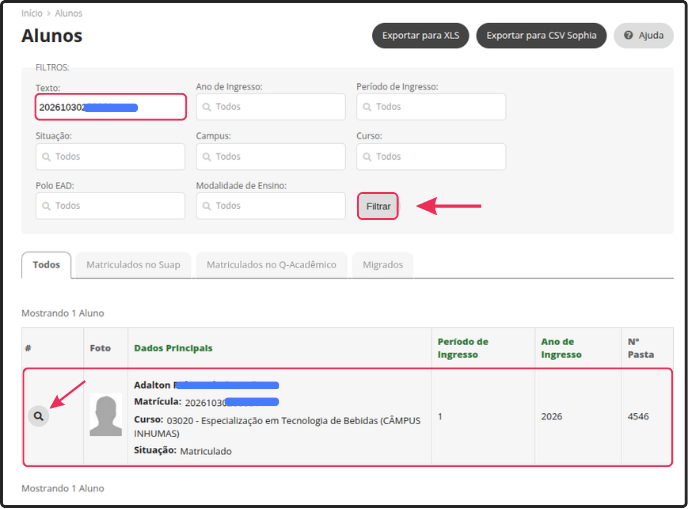
Task: Select the Matriculados no Q-Acadêmico tab
Action: (271, 265)
